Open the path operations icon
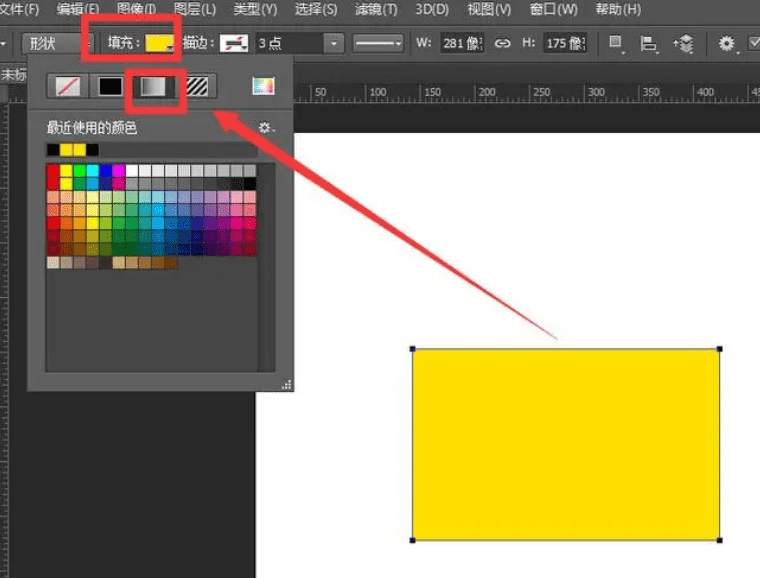The image size is (760, 578). (x=616, y=43)
